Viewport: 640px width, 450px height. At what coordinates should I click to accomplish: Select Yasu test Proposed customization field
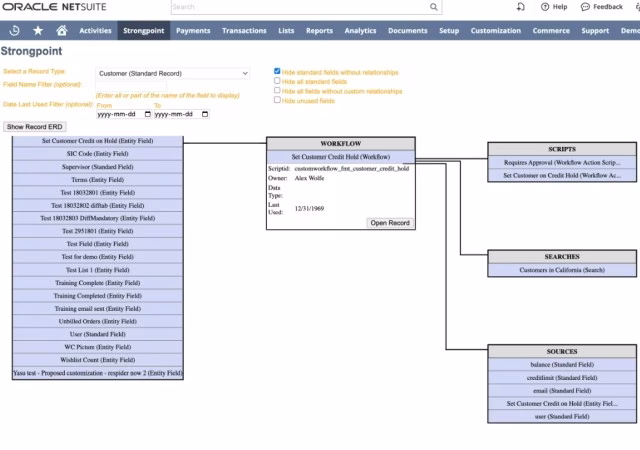(98, 373)
